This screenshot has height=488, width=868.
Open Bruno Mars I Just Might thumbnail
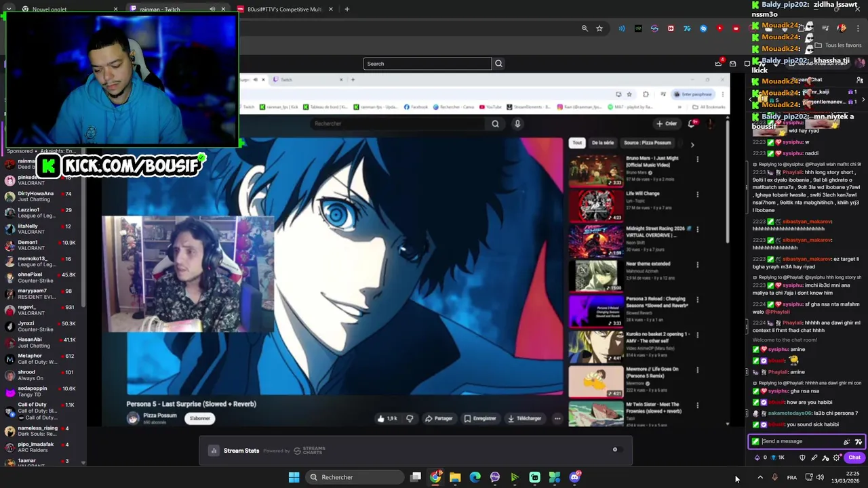click(x=596, y=170)
